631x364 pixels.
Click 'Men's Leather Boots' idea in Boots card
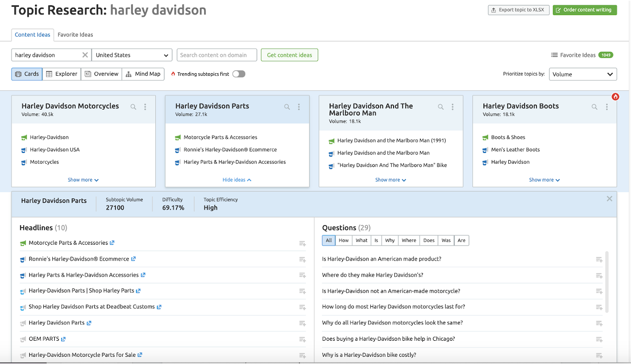point(515,149)
